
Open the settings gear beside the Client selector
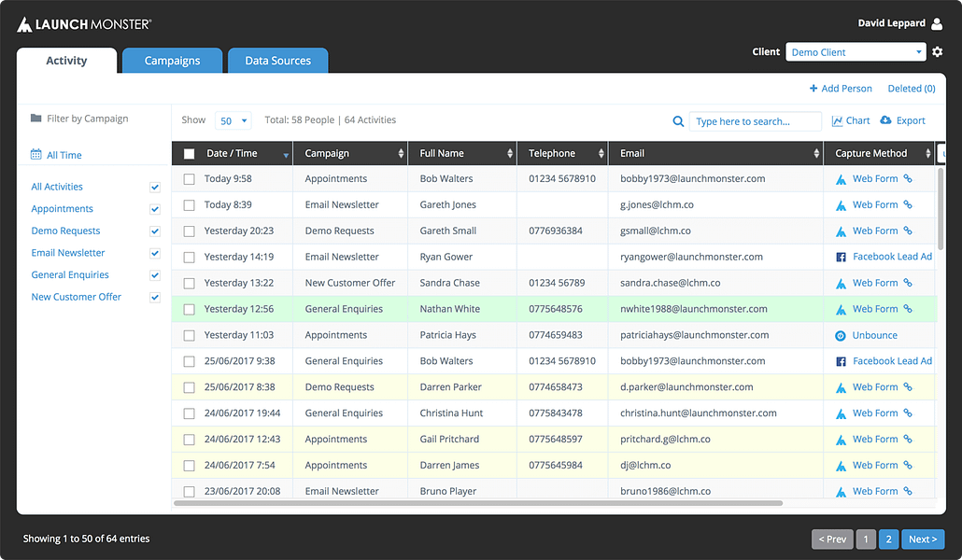click(937, 52)
